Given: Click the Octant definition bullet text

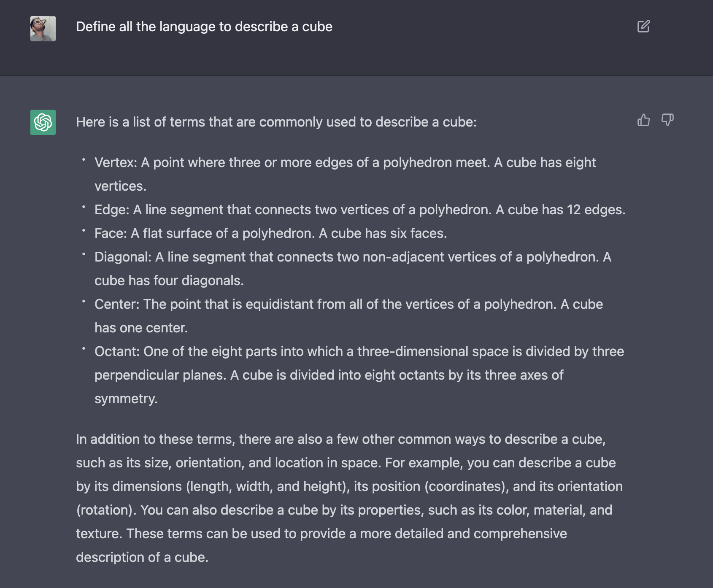Looking at the screenshot, I should click(359, 351).
